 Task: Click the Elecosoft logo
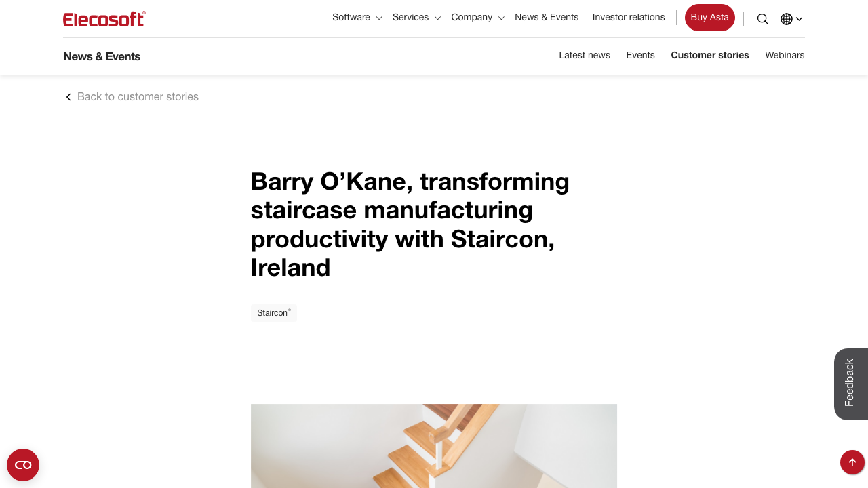104,19
